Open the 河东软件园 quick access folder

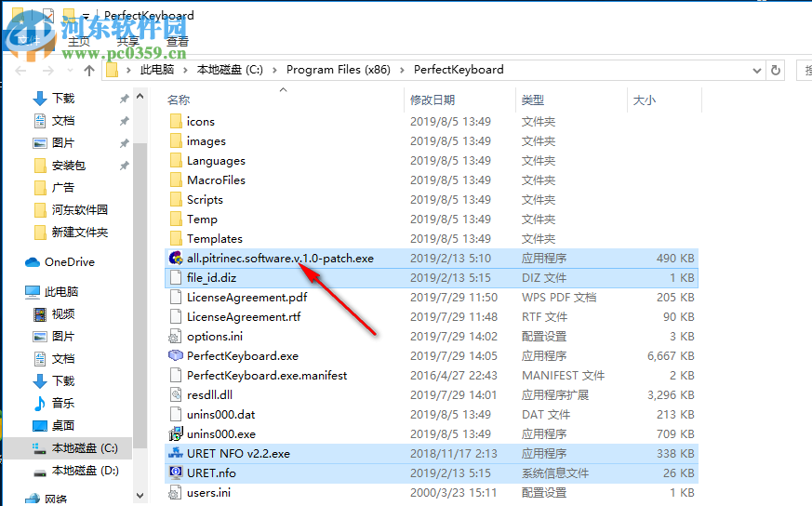pos(79,210)
